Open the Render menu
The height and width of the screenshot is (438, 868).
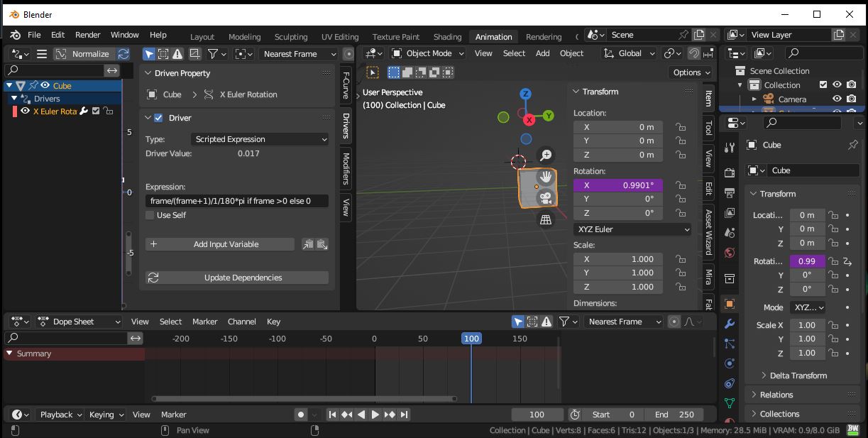(88, 35)
